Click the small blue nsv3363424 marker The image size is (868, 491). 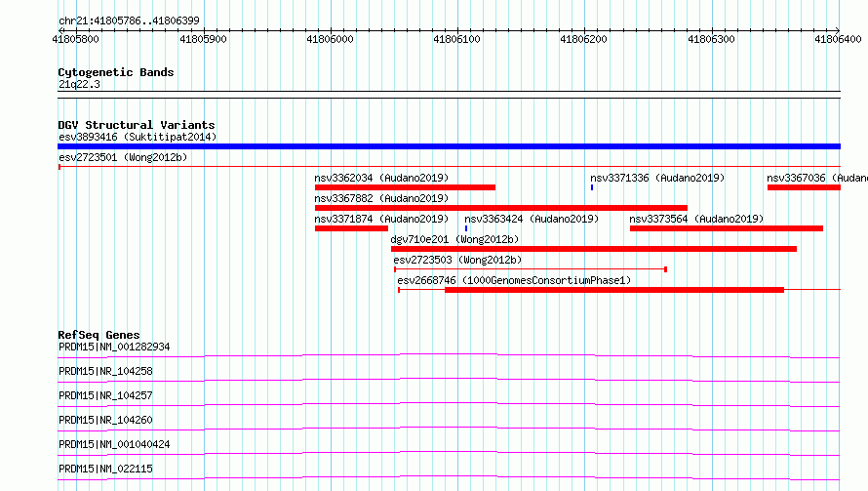[466, 228]
